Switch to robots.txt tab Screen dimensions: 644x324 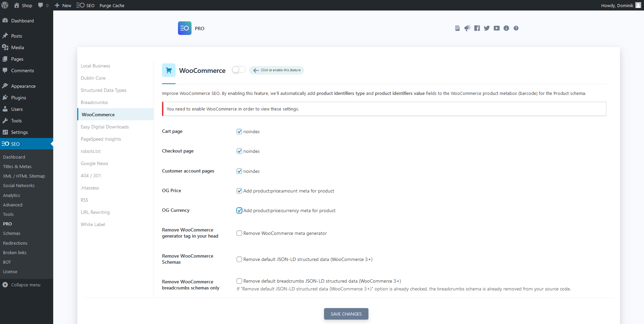[x=115, y=151]
